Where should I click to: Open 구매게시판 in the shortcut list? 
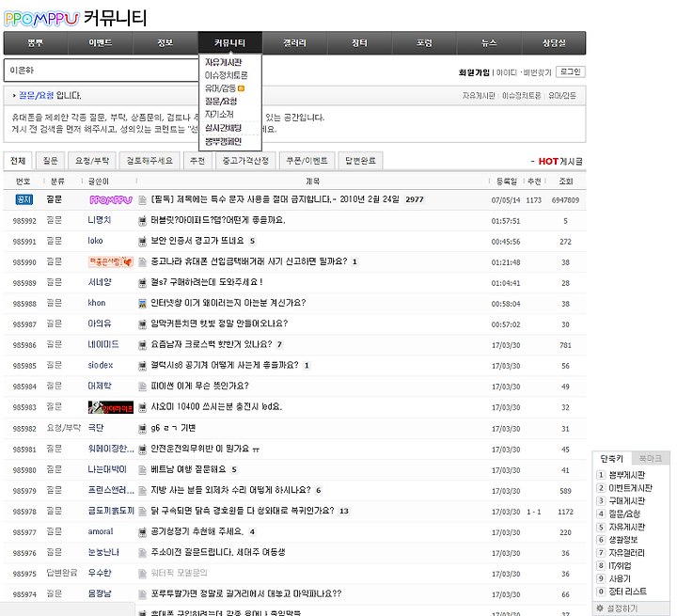(x=627, y=501)
